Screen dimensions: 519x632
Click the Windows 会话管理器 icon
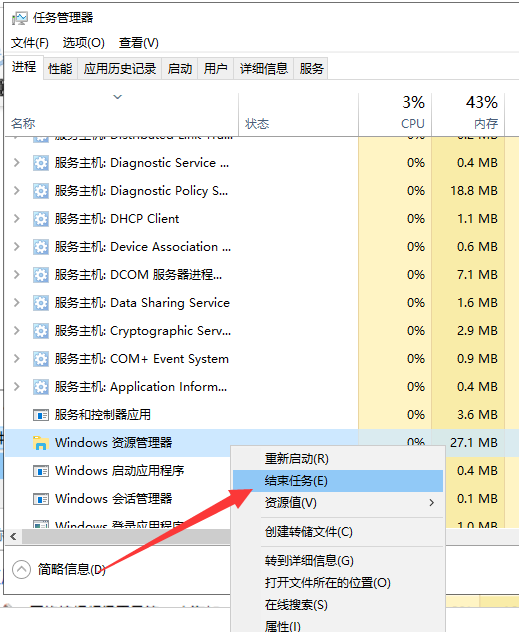click(x=41, y=499)
